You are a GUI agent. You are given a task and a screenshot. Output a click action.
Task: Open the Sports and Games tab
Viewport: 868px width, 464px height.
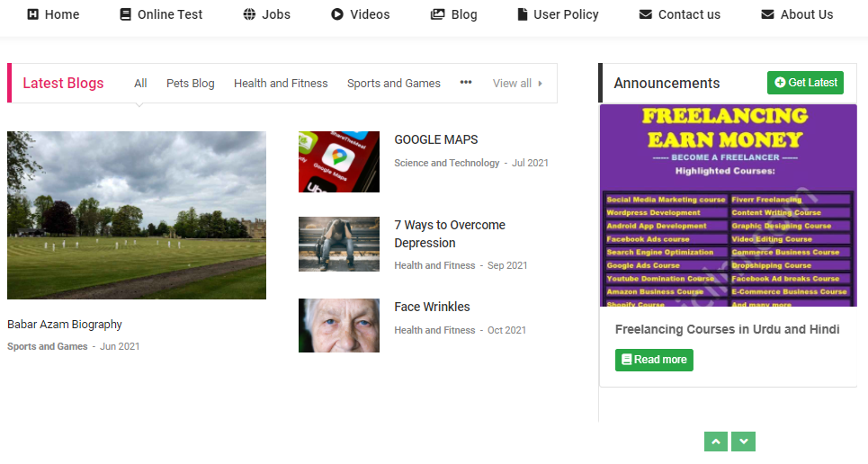393,84
